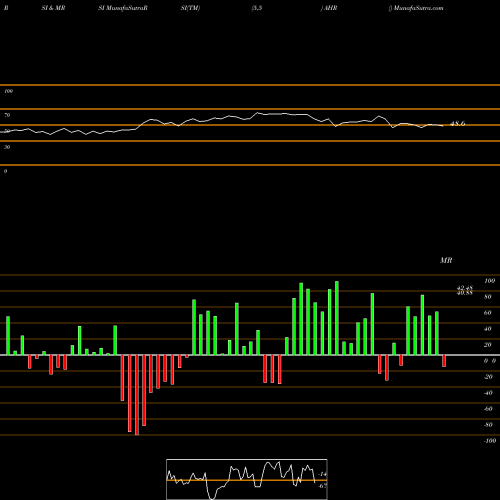Click the RSI 100 level label

8,91
